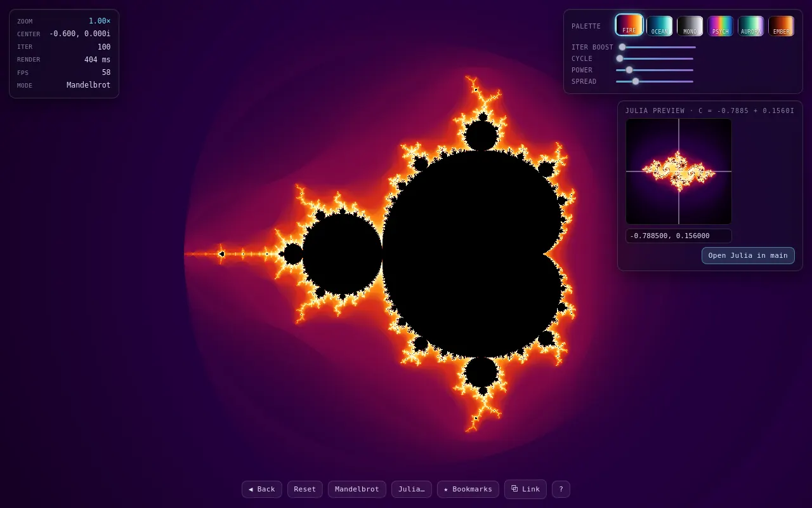This screenshot has width=812, height=508.
Task: Open the Bookmarks menu
Action: coord(468,489)
